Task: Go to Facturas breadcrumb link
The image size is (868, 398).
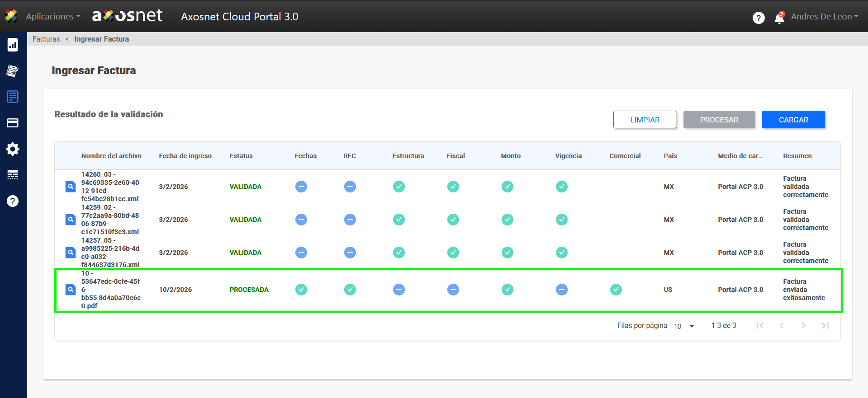Action: tap(46, 39)
